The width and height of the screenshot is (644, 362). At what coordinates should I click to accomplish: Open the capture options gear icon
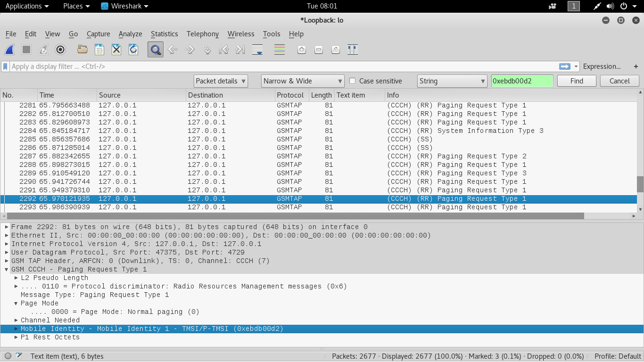point(60,49)
